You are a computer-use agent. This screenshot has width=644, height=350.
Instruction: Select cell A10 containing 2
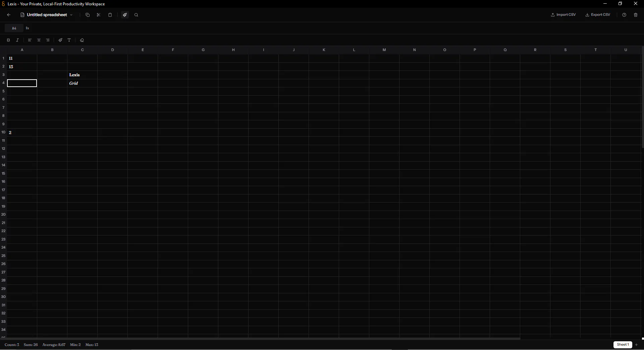point(22,132)
